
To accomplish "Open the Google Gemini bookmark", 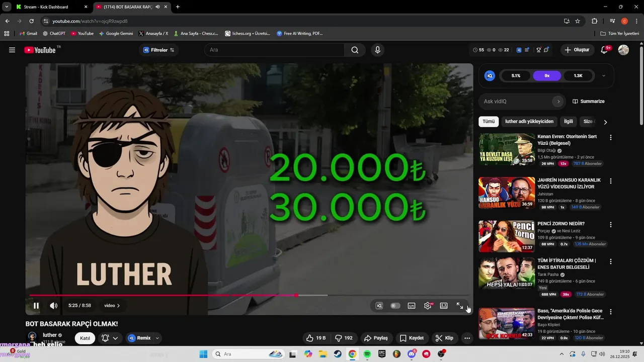I will point(116,34).
